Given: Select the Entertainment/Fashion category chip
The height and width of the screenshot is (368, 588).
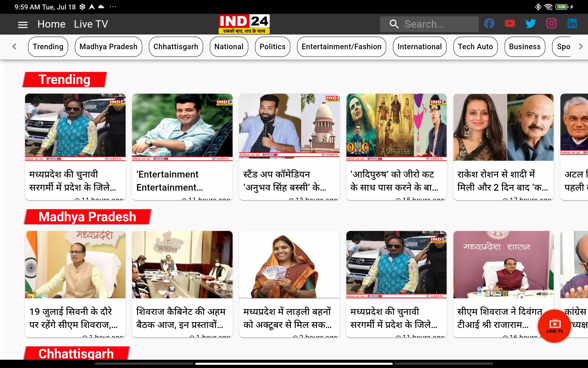Looking at the screenshot, I should click(x=341, y=47).
